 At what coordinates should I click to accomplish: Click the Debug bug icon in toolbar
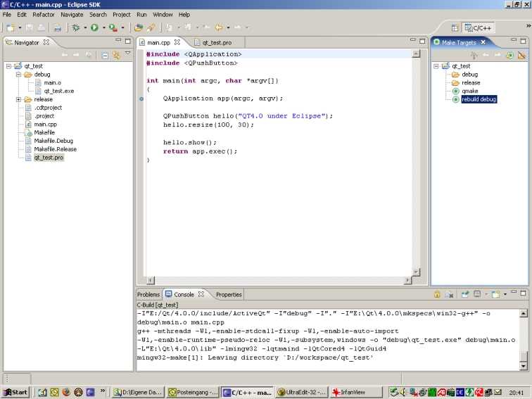[x=76, y=28]
